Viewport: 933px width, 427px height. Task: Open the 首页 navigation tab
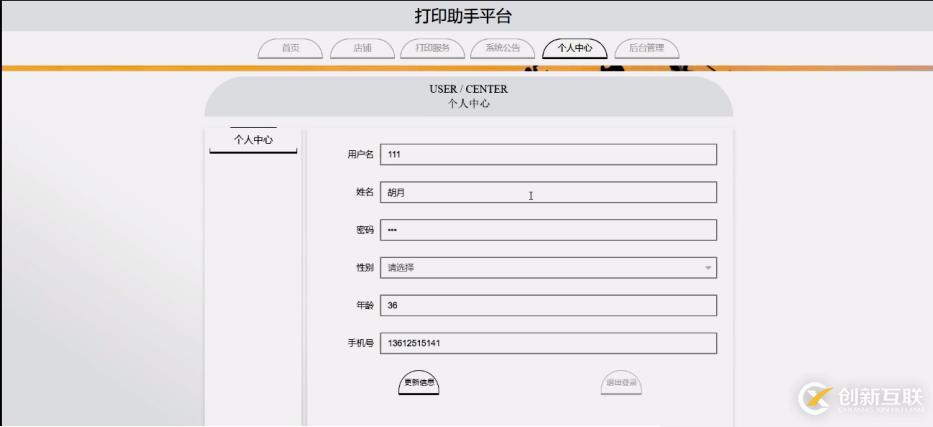290,49
